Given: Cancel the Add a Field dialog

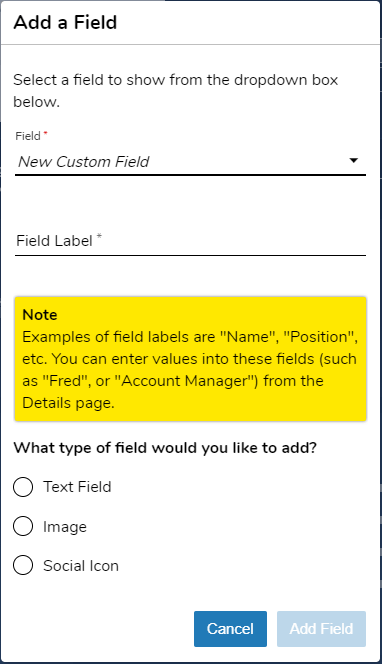Looking at the screenshot, I should coord(230,629).
